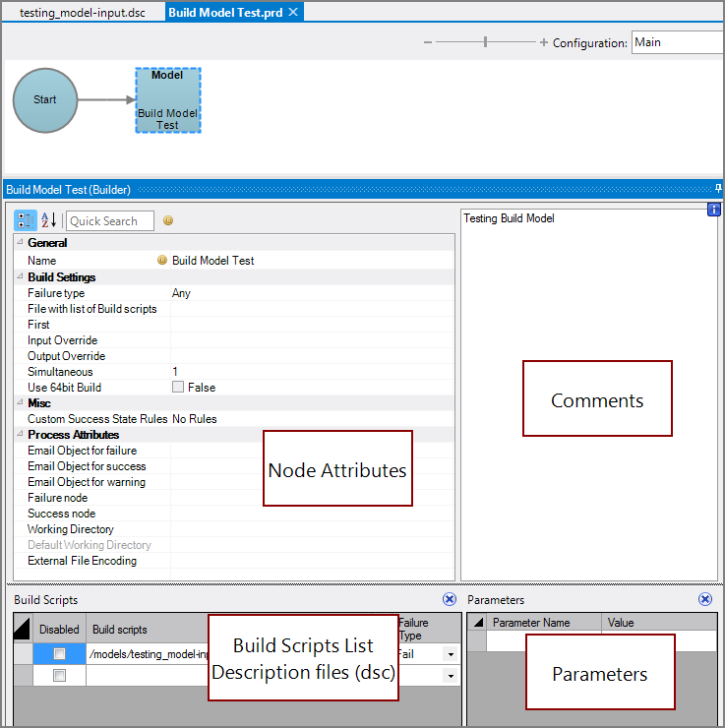Click the pin icon on Builder panel header
The height and width of the screenshot is (728, 725).
[718, 189]
